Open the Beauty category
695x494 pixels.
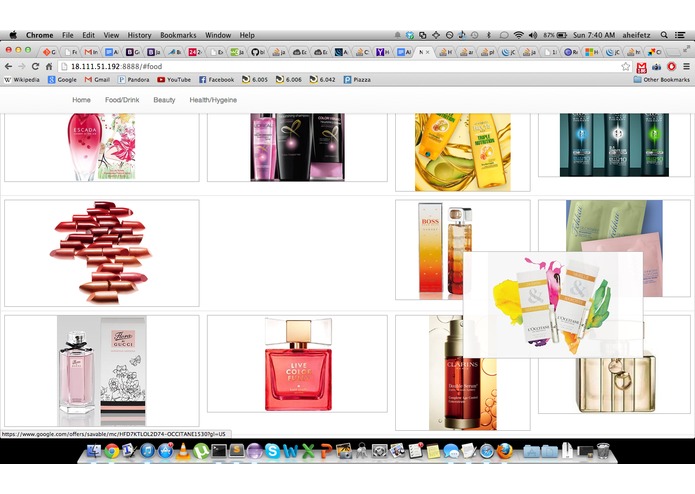click(164, 100)
